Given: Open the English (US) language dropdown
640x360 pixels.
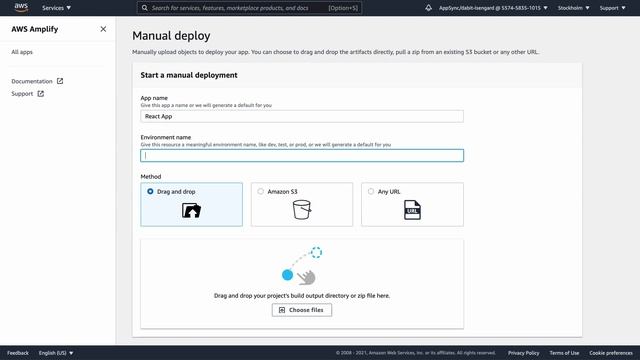Looking at the screenshot, I should [x=56, y=353].
